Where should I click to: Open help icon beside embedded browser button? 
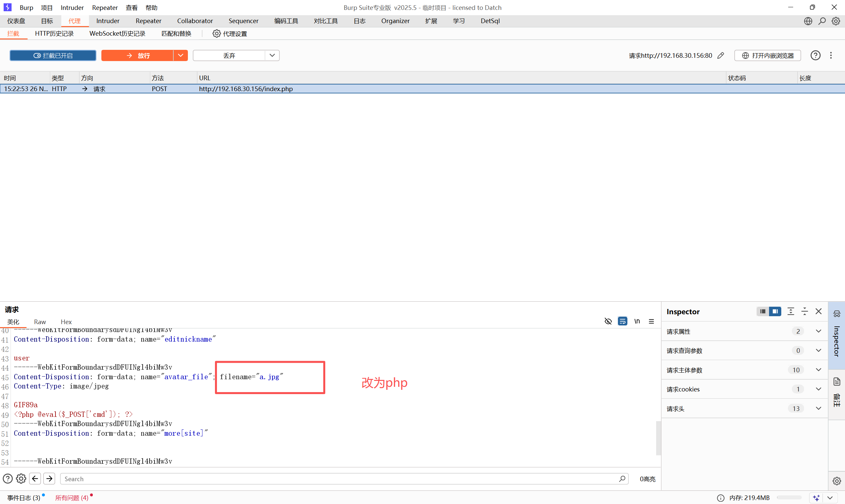coord(815,55)
